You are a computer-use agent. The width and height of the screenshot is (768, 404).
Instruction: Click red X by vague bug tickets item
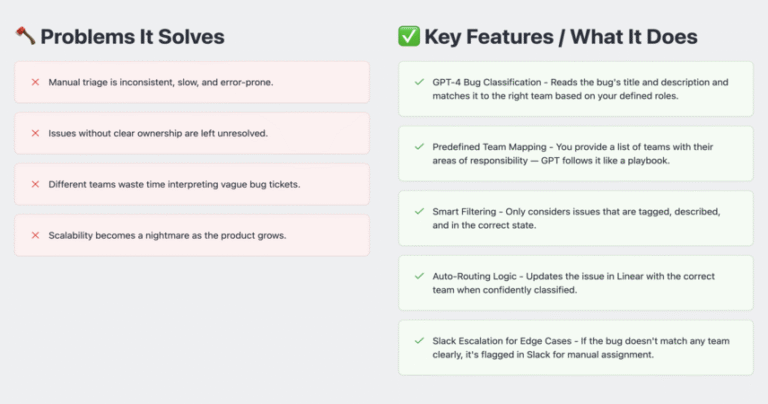click(x=35, y=184)
